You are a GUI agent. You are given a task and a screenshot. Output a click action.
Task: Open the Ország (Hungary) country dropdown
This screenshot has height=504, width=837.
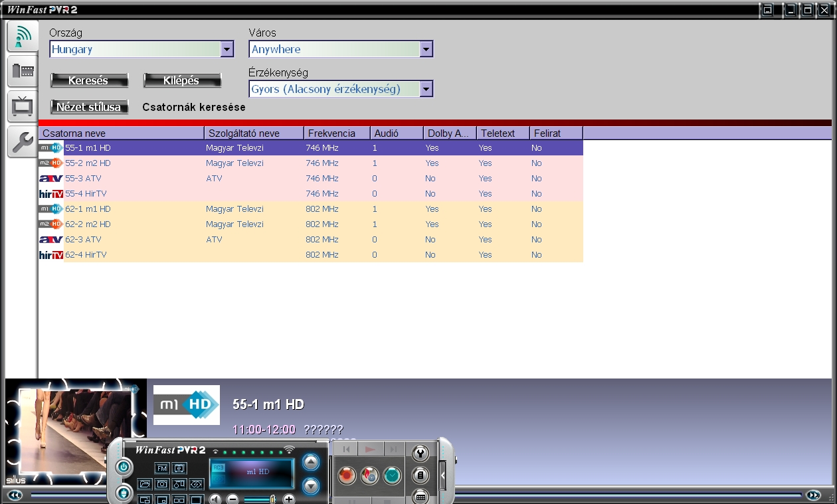141,49
